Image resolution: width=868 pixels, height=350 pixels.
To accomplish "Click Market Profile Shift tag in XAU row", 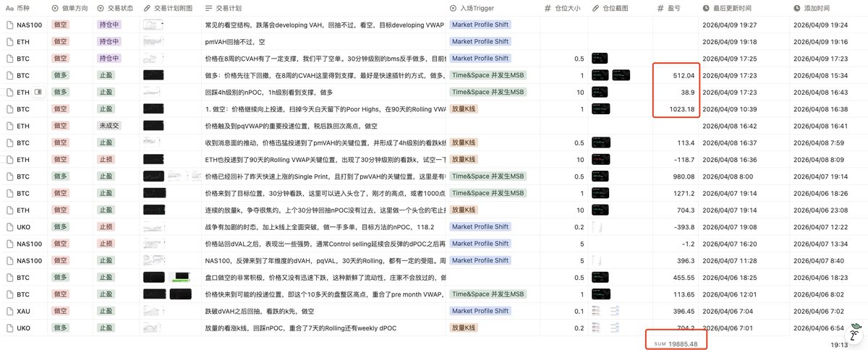I will 480,311.
